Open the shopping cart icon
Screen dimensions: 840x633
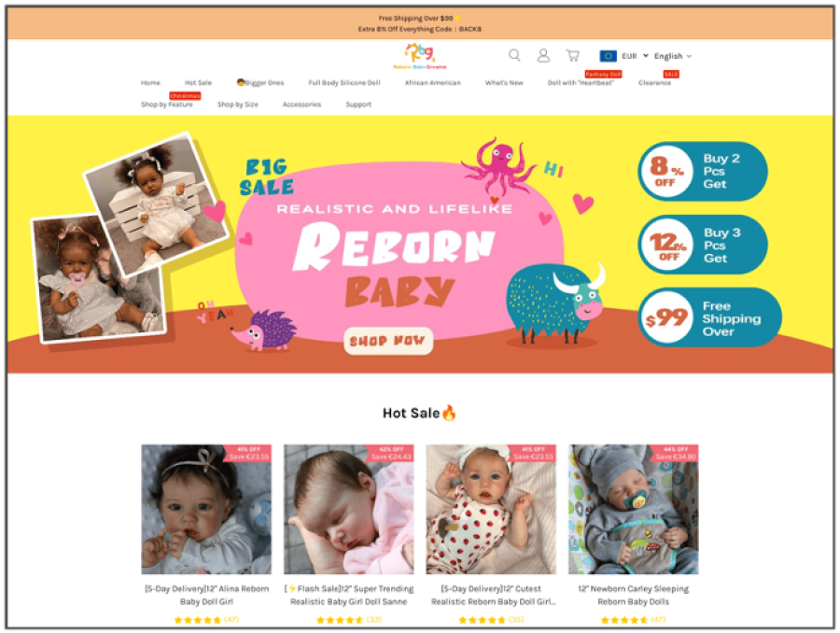(573, 55)
